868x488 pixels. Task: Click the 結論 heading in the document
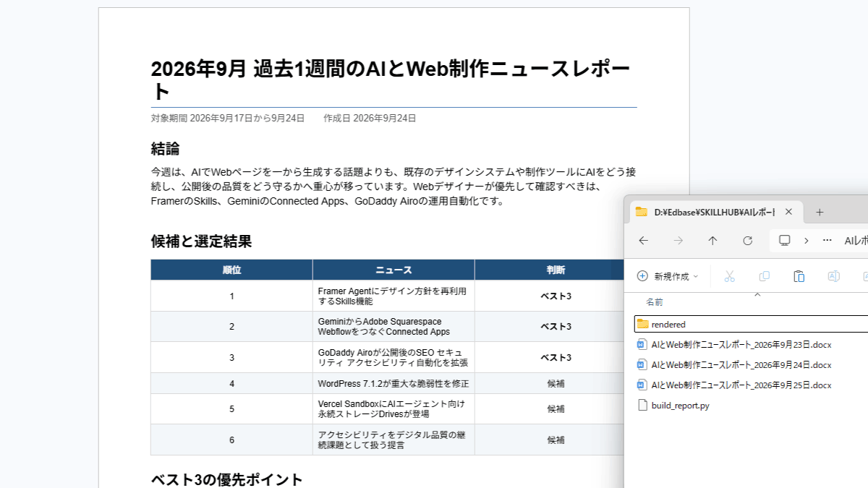pos(165,149)
